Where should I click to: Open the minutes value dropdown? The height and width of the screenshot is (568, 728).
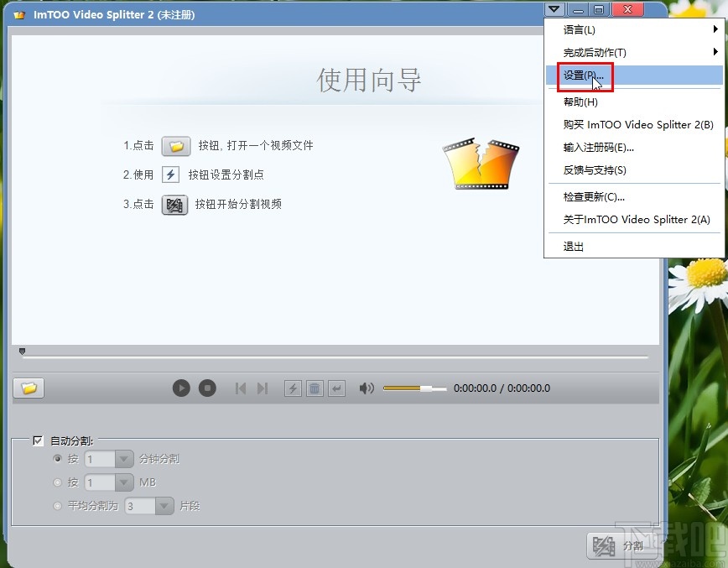tap(123, 459)
